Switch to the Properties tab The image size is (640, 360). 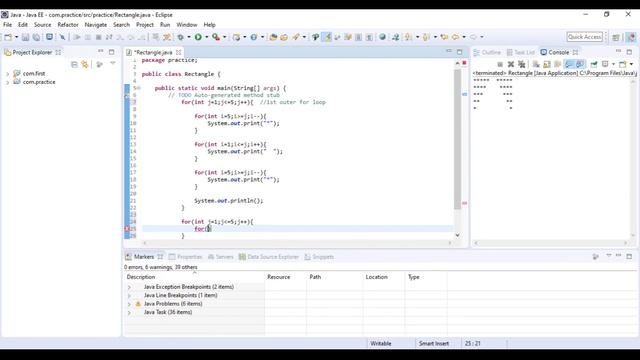point(186,257)
